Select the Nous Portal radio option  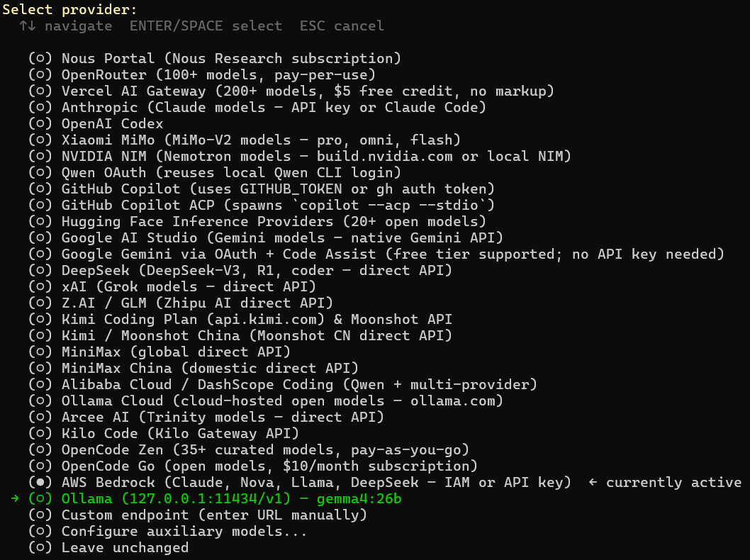click(x=40, y=59)
